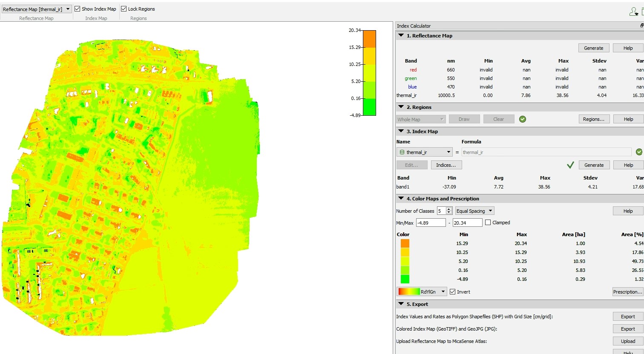Collapse the 1. Reflectance Map section
644x354 pixels.
coord(401,36)
